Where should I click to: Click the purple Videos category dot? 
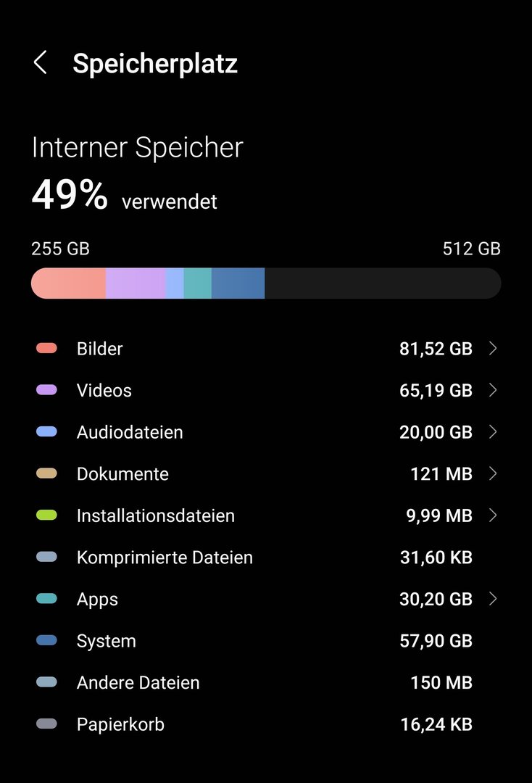coord(46,390)
